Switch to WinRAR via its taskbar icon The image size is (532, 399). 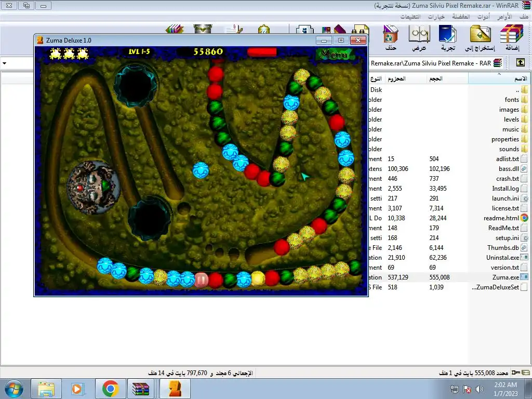click(x=141, y=389)
